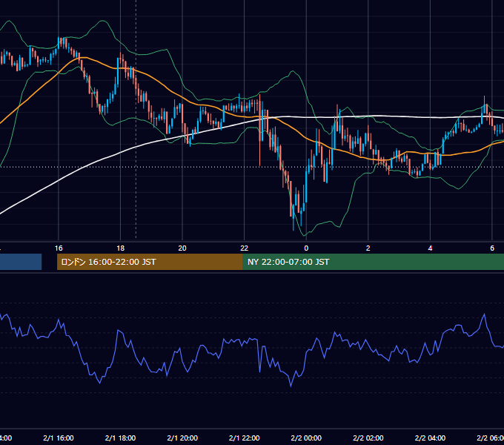This screenshot has height=445, width=504.
Task: Click the '2/1 16:00' label on indicator axis
Action: (x=59, y=438)
